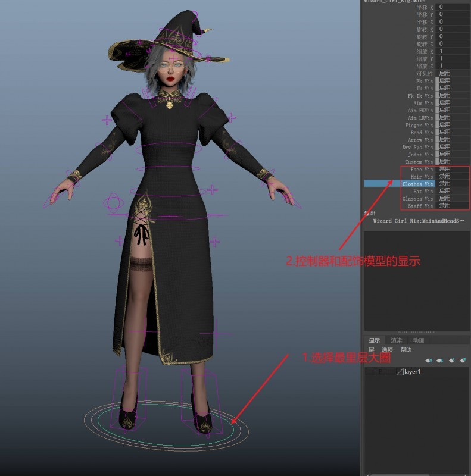
Task: Select the Bend Vis channel label
Action: tap(422, 132)
